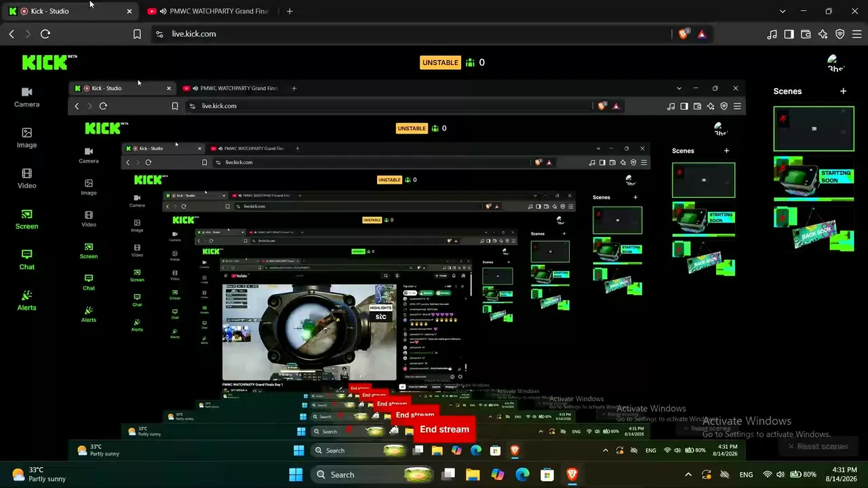Add a new scene with the plus icon
The height and width of the screenshot is (488, 868).
click(x=843, y=91)
